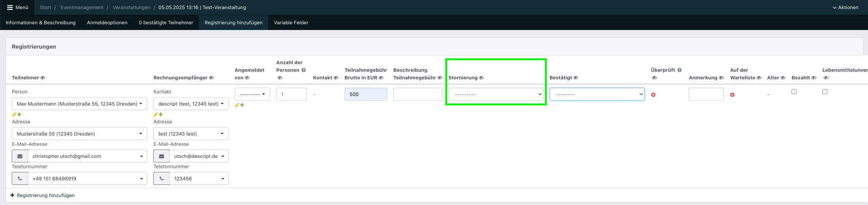Go to Veranstaltungen in the breadcrumb

tap(131, 7)
